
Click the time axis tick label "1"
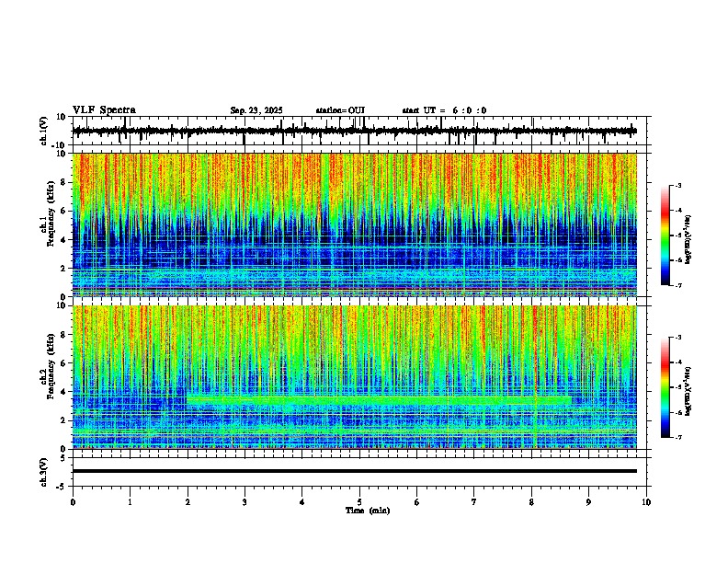click(130, 502)
